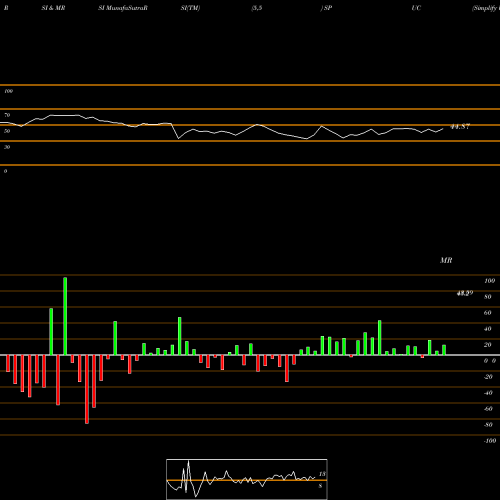
Task: Click the deepest red MR bar
Action: (x=87, y=389)
